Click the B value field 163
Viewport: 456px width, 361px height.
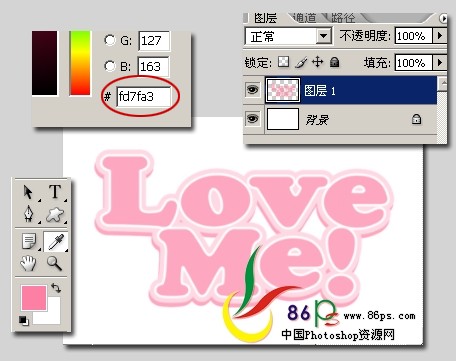coord(154,67)
